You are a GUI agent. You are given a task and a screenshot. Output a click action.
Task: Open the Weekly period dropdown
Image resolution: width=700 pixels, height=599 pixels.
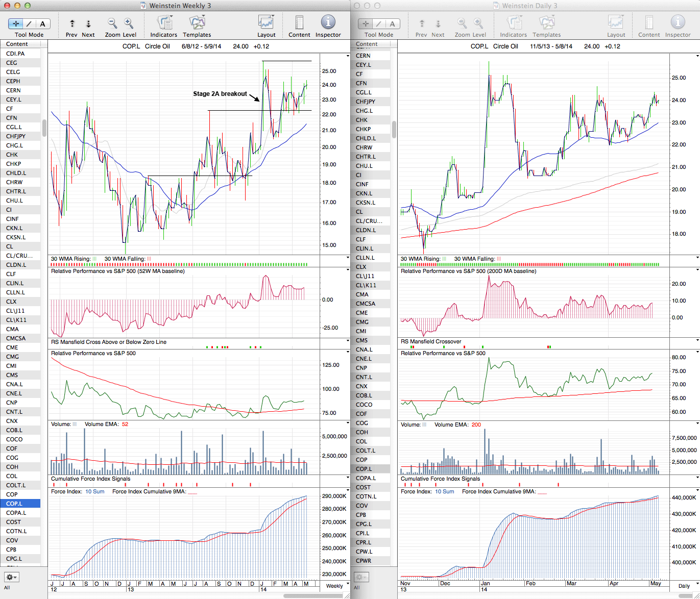337,586
